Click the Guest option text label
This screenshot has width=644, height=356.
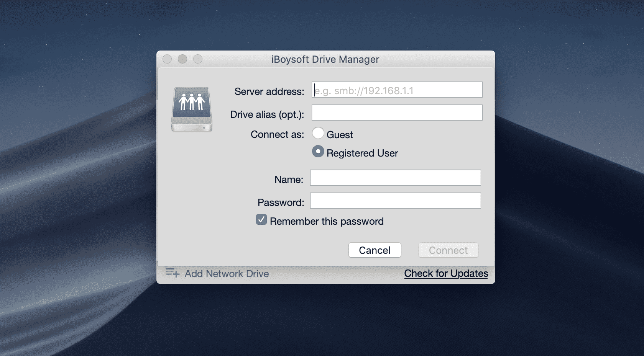coord(340,135)
